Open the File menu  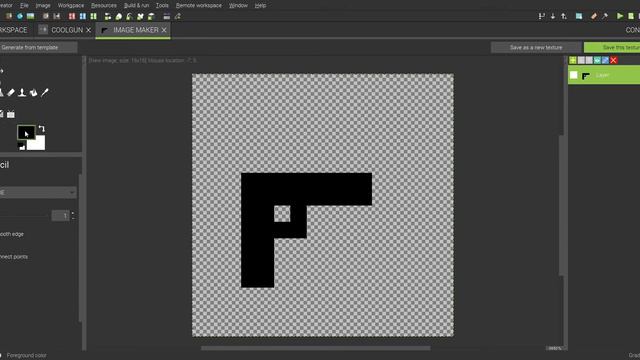pyautogui.click(x=24, y=5)
